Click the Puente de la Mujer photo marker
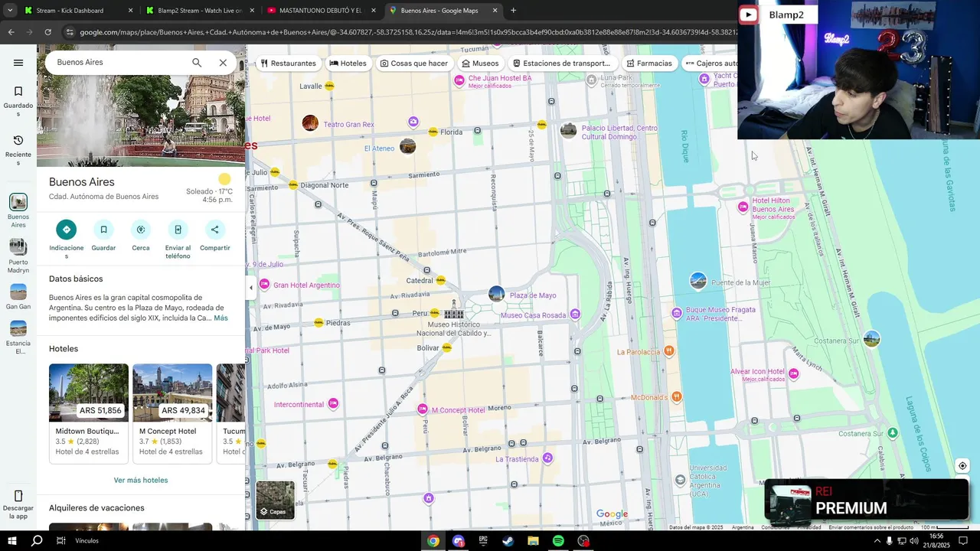This screenshot has height=551, width=980. (x=698, y=281)
